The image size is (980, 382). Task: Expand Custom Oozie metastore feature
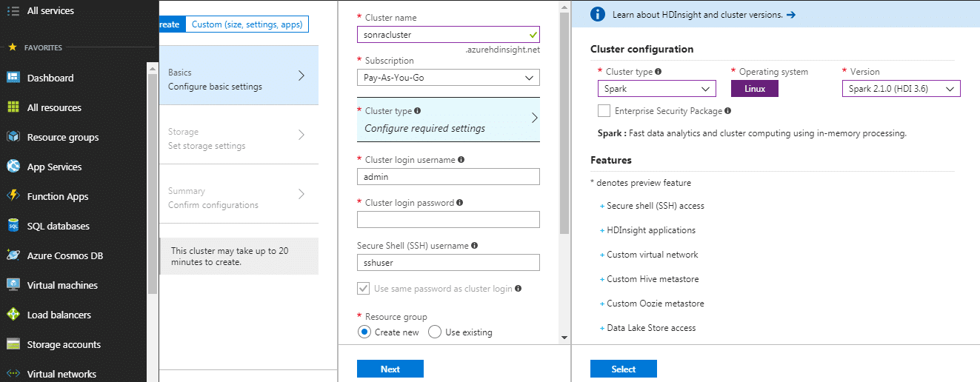click(652, 304)
